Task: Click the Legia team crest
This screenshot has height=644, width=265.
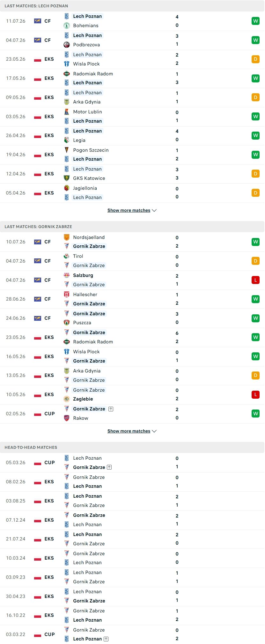Action: click(67, 140)
